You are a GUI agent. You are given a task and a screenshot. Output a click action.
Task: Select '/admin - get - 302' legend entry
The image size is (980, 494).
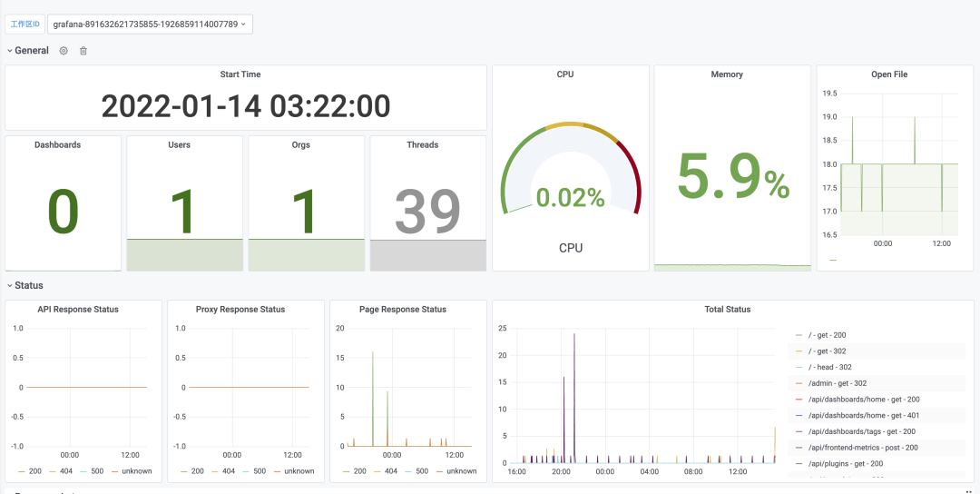point(828,383)
